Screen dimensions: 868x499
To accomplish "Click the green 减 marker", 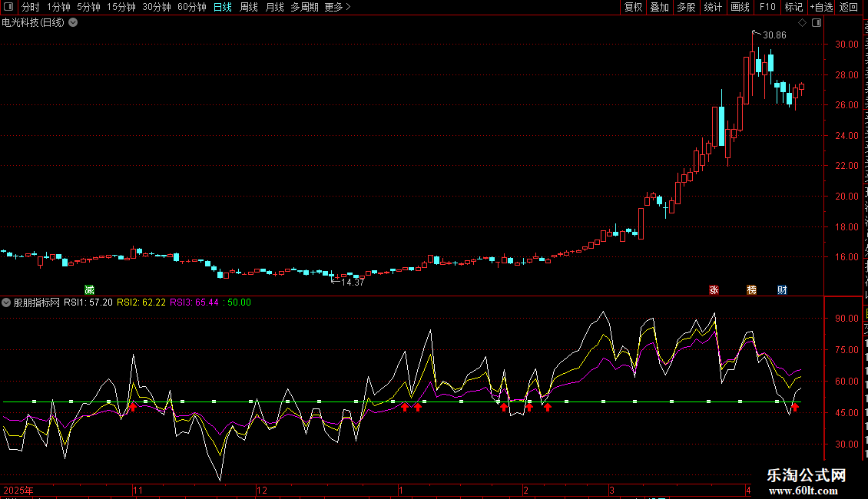I will (x=89, y=290).
